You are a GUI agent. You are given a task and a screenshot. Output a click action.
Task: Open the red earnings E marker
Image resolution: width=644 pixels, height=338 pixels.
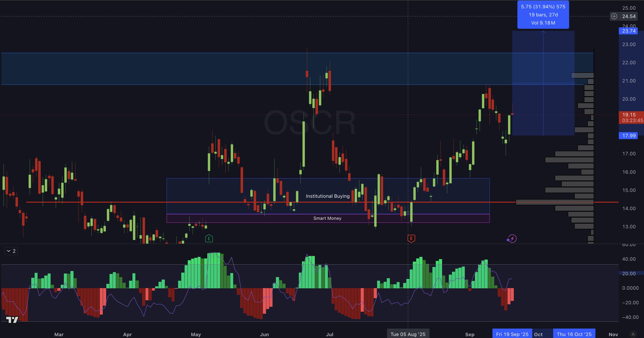pos(411,239)
